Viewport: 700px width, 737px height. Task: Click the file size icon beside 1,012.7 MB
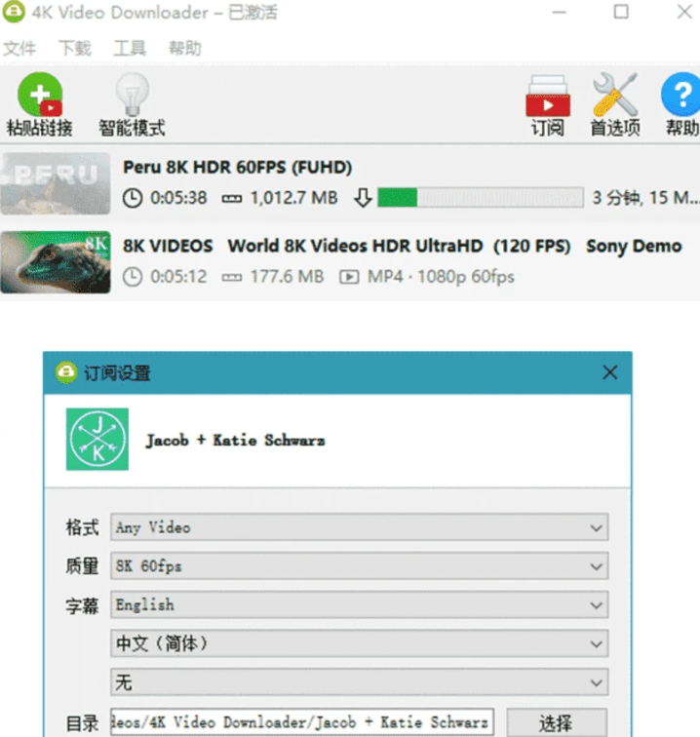click(x=232, y=199)
